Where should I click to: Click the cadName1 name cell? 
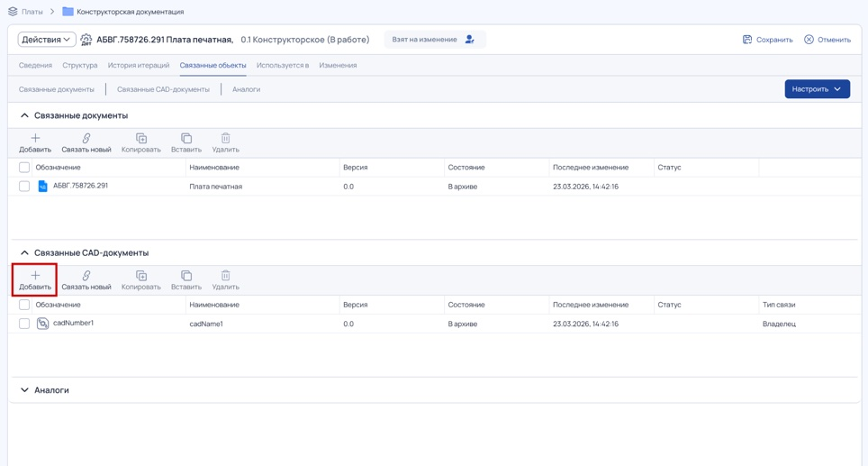206,324
